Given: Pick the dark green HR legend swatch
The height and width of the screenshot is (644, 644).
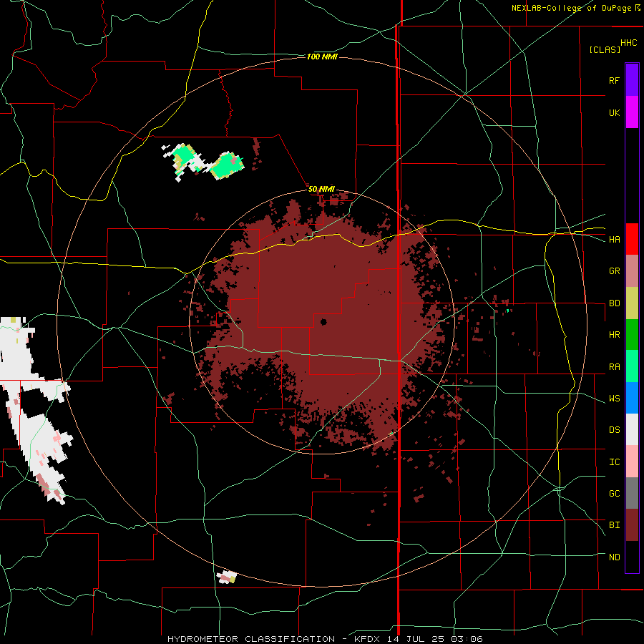Looking at the screenshot, I should pyautogui.click(x=632, y=335).
